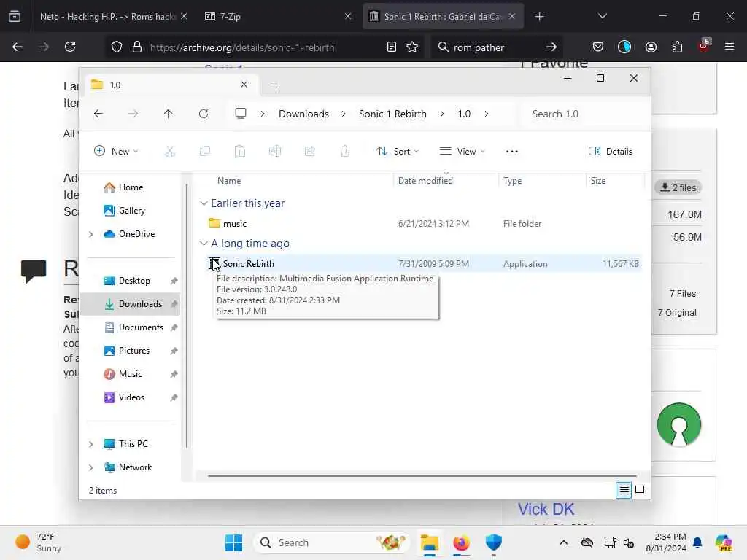Switch to large thumbnails view layout
Screen dimensions: 747x560
tap(640, 490)
